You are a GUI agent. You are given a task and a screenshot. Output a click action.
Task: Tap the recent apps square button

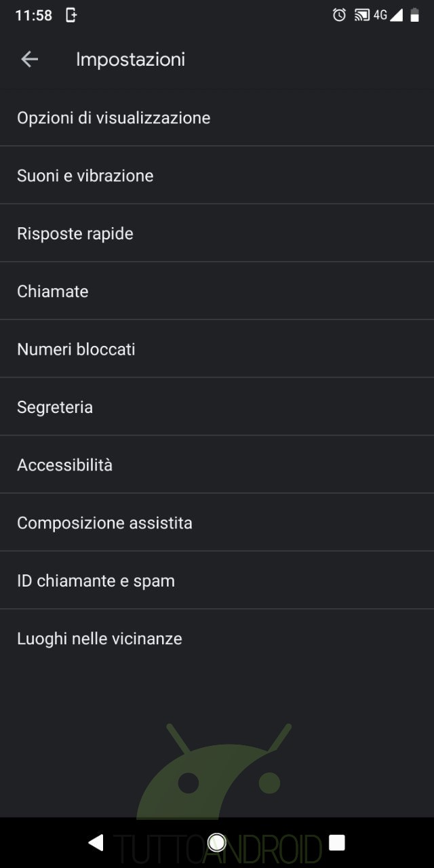click(336, 842)
